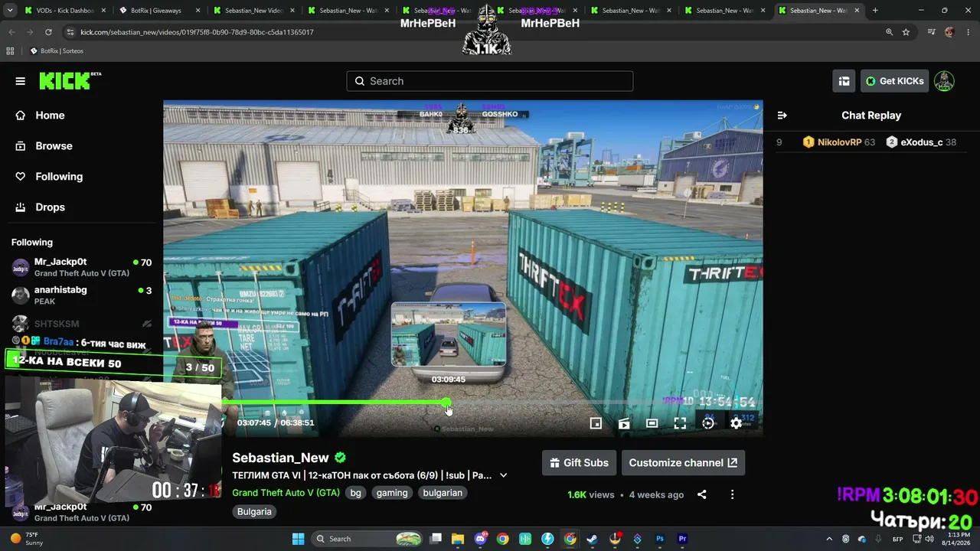Viewport: 980px width, 551px height.
Task: Enter fullscreen in the video player
Action: 680,423
